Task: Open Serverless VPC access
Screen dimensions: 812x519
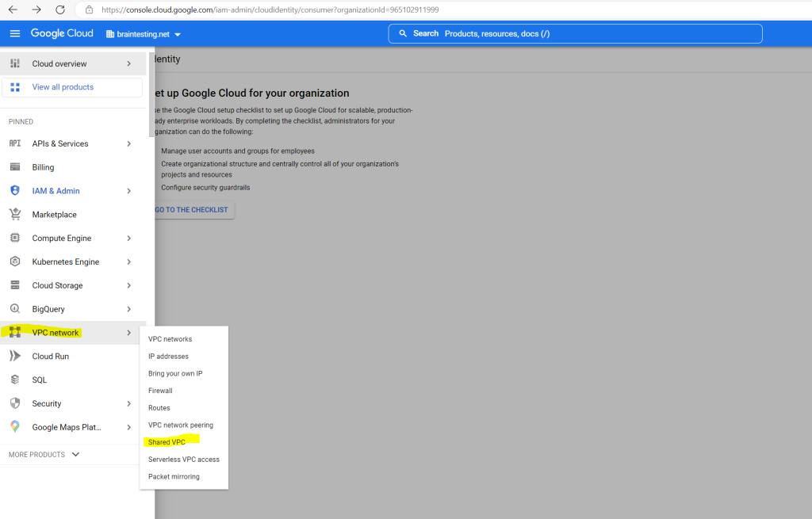Action: pyautogui.click(x=184, y=459)
